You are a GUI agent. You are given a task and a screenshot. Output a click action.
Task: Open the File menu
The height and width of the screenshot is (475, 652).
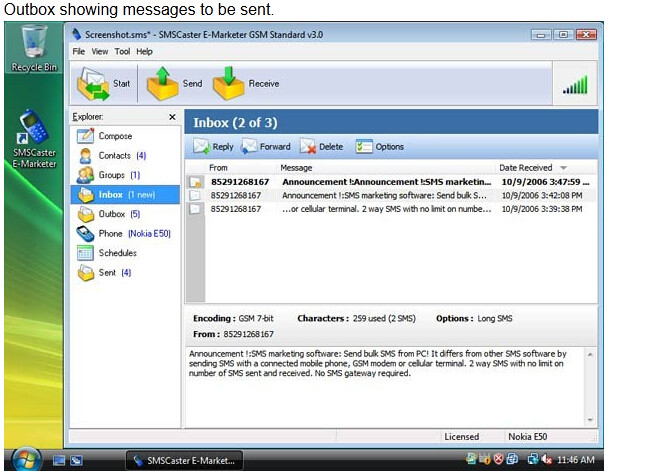tap(78, 51)
